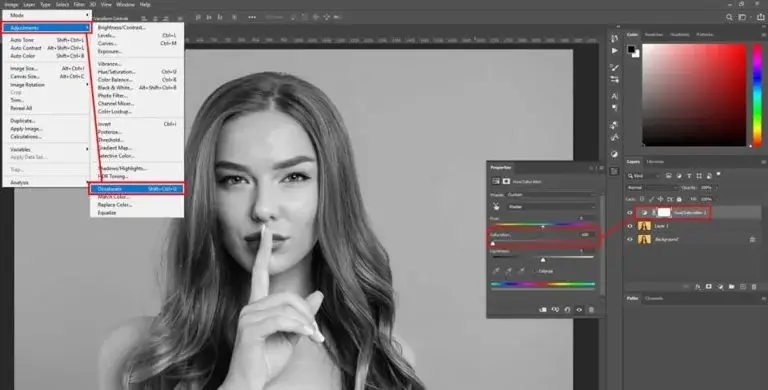
Task: Open the Actions panel play icon
Action: 615,50
